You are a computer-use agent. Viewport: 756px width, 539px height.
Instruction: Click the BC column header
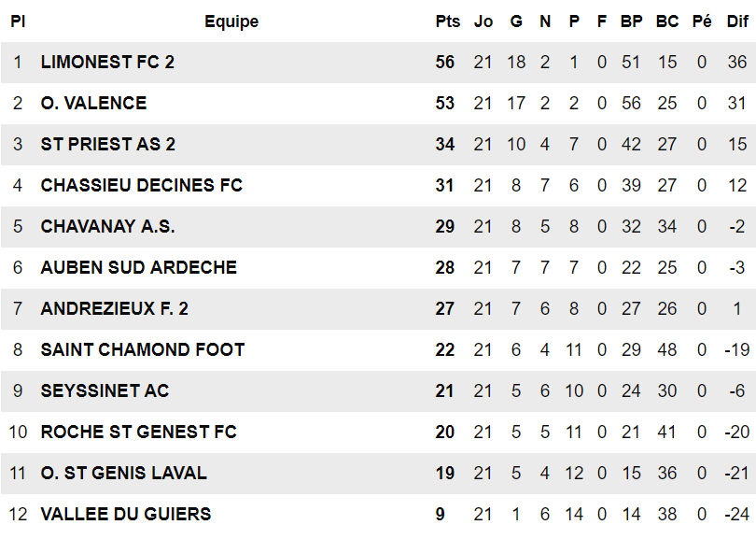coord(666,21)
